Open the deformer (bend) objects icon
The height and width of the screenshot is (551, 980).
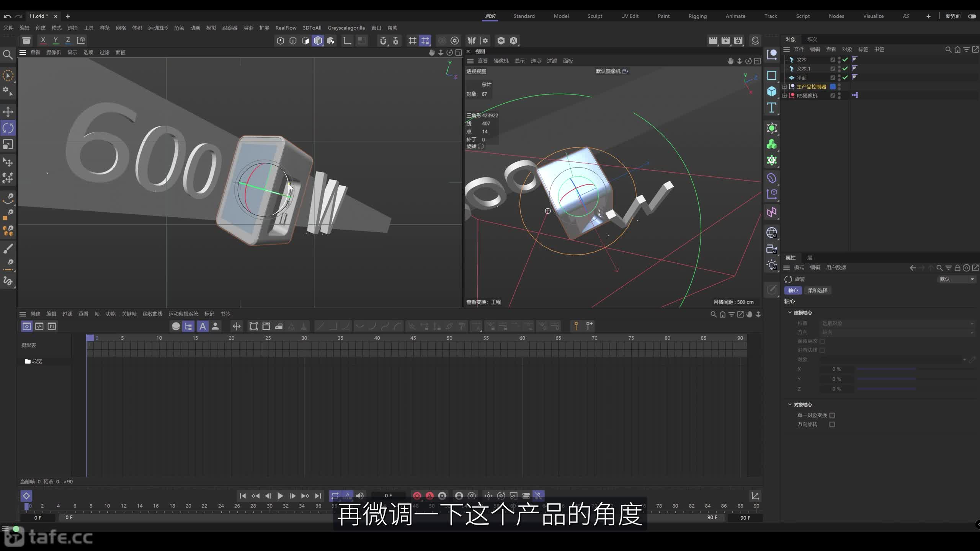click(x=772, y=178)
